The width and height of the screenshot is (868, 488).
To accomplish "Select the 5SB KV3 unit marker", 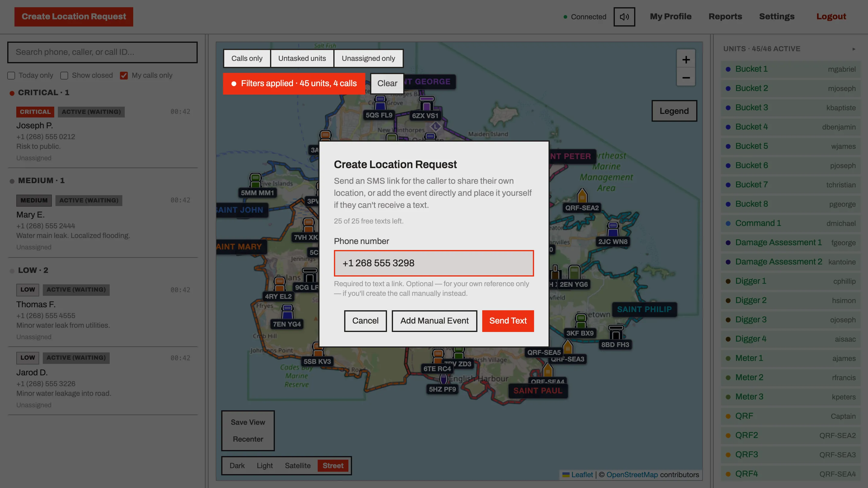I will click(x=317, y=355).
